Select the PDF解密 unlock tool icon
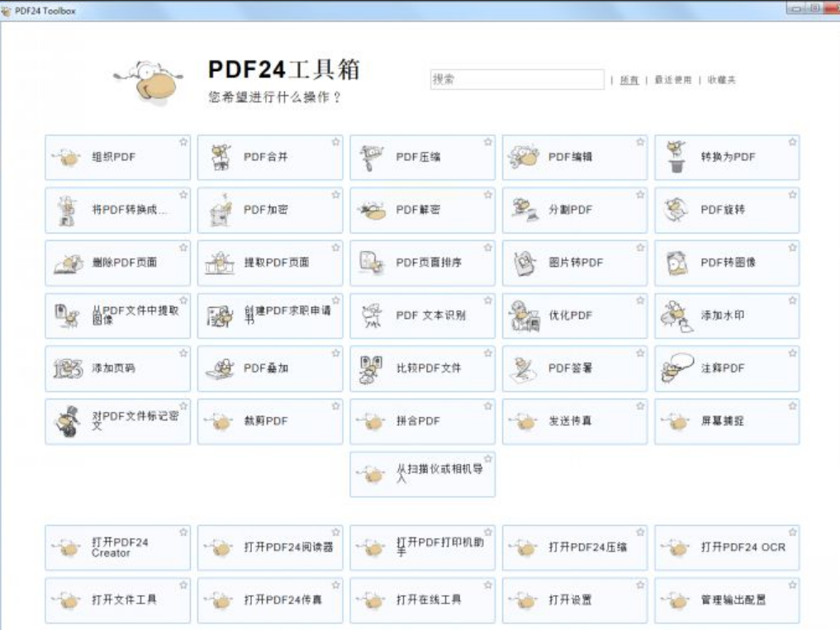The height and width of the screenshot is (630, 840). [x=372, y=211]
